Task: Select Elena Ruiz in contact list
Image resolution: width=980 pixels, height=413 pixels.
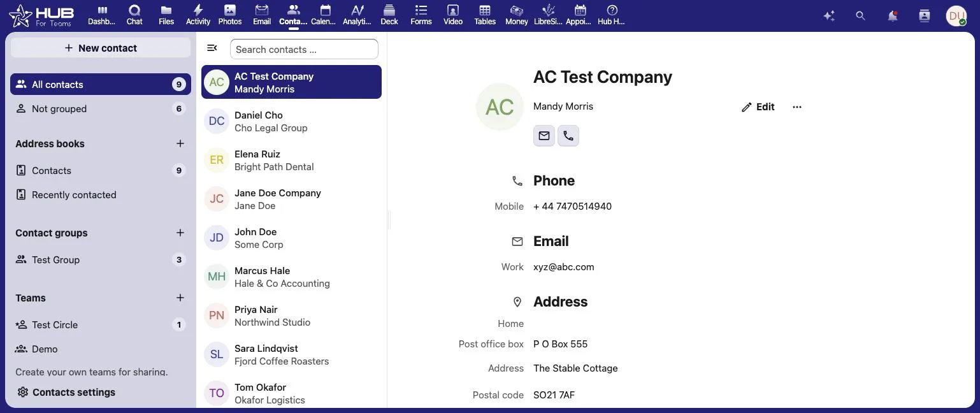Action: point(291,160)
